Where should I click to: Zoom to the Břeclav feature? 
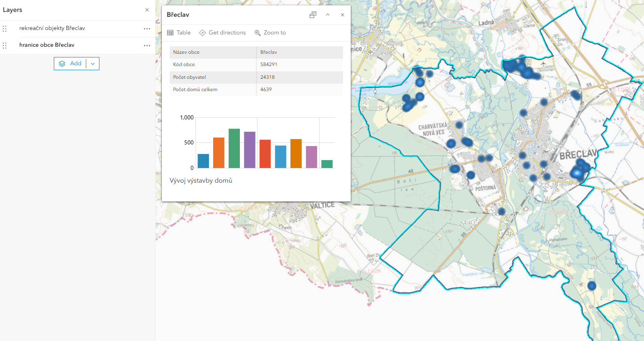(x=270, y=33)
